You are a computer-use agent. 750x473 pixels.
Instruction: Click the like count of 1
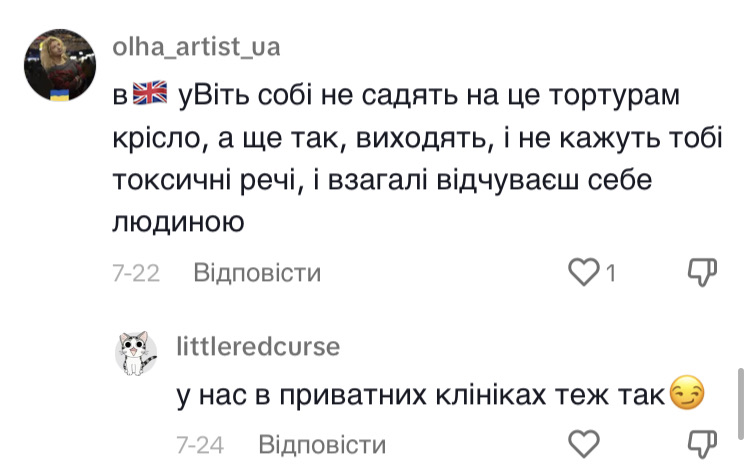pos(608,272)
